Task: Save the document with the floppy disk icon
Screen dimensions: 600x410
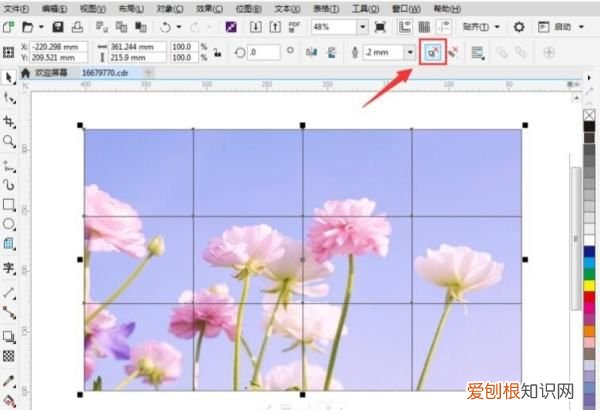Action: click(58, 27)
